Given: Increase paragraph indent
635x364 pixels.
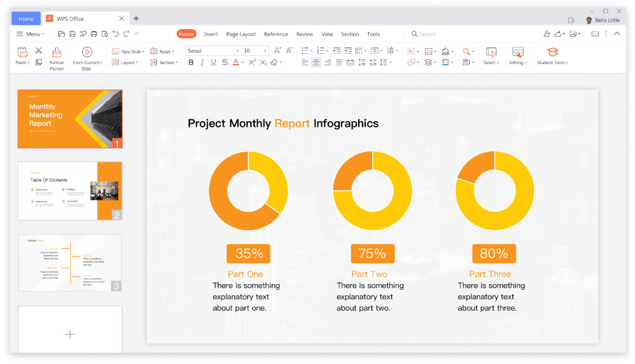Looking at the screenshot, I should 348,51.
